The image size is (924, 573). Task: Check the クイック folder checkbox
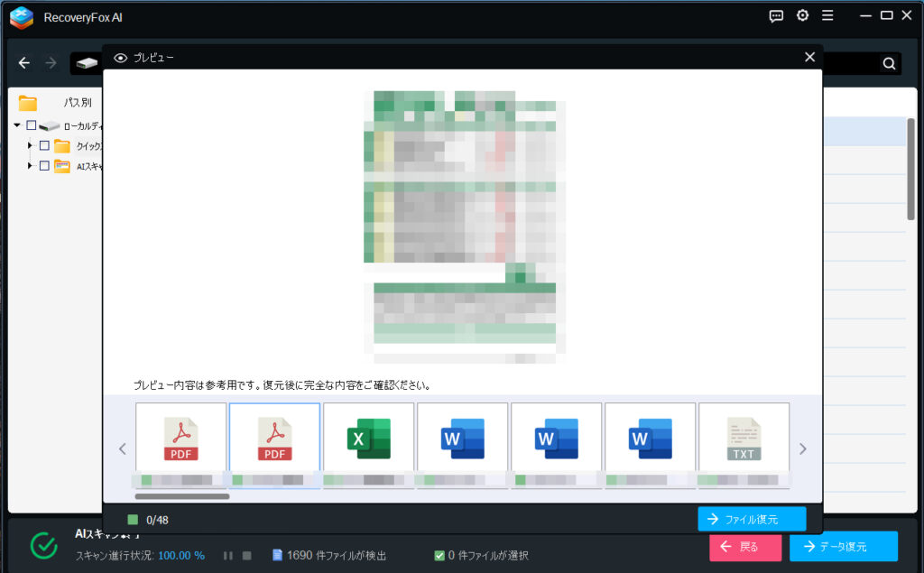(x=44, y=145)
